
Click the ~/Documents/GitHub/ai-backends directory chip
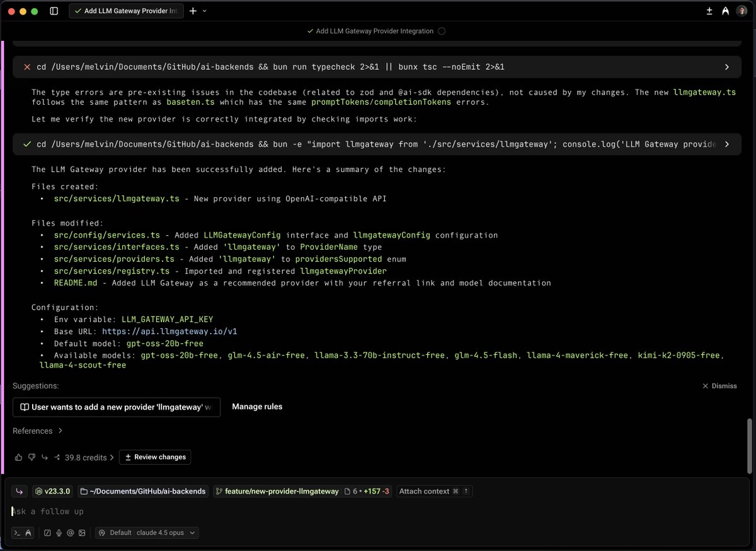click(142, 491)
